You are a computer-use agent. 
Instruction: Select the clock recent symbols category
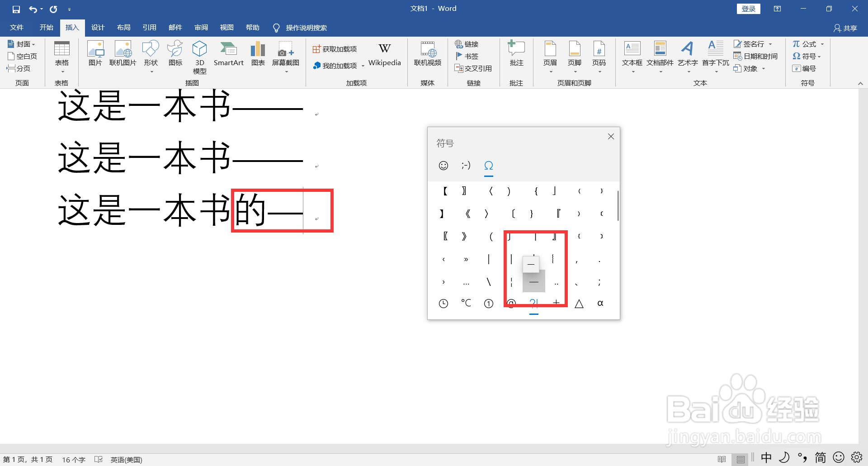443,304
